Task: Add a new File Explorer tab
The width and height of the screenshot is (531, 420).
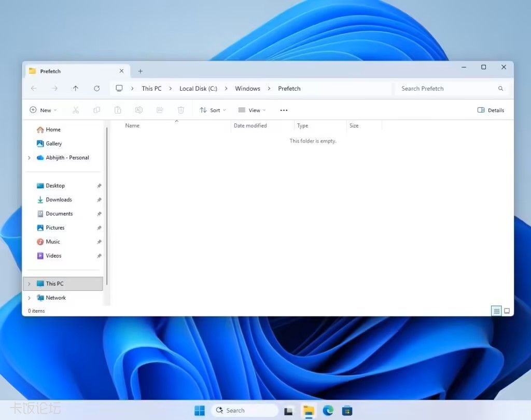Action: pos(140,71)
